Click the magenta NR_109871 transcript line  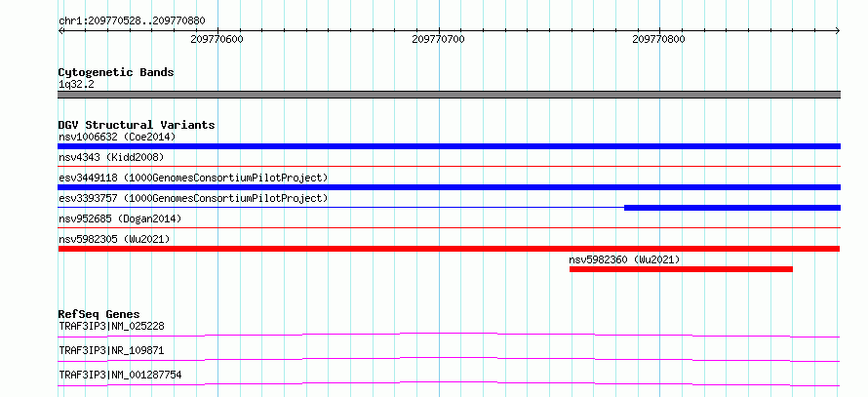[x=449, y=359]
